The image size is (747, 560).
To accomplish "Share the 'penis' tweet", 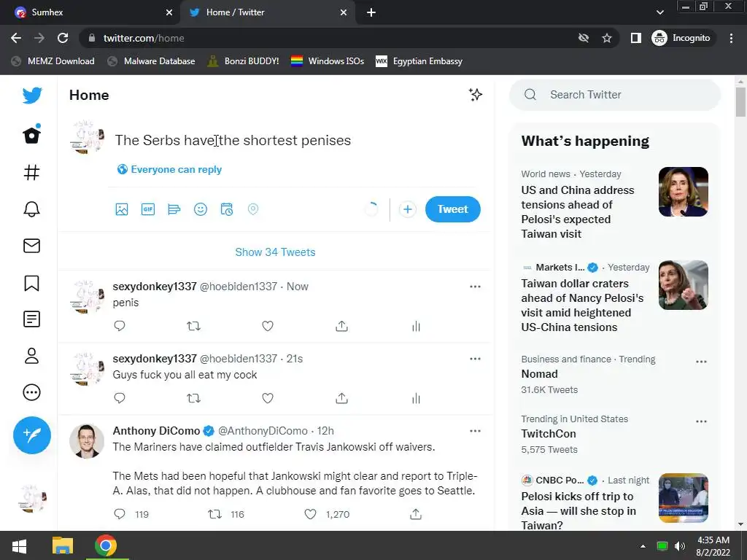I will 341,326.
